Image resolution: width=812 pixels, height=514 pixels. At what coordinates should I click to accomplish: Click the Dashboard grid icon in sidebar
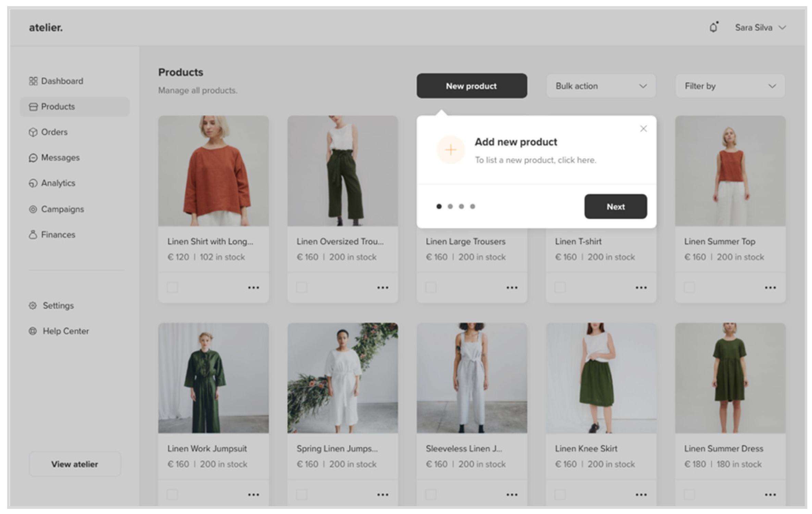pos(33,81)
